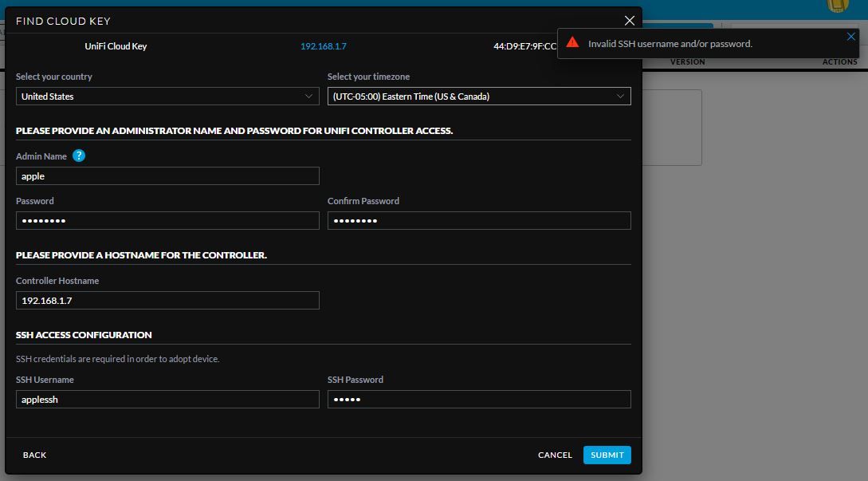Click the Controller Hostname input box

pos(167,301)
